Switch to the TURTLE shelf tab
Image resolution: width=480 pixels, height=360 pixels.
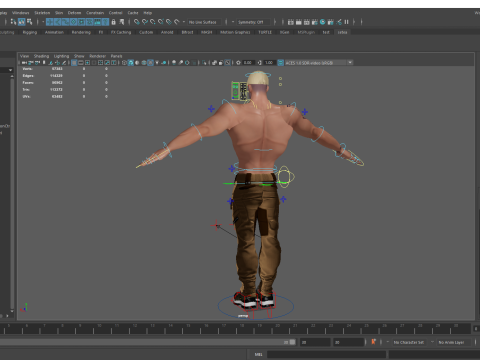click(x=265, y=32)
